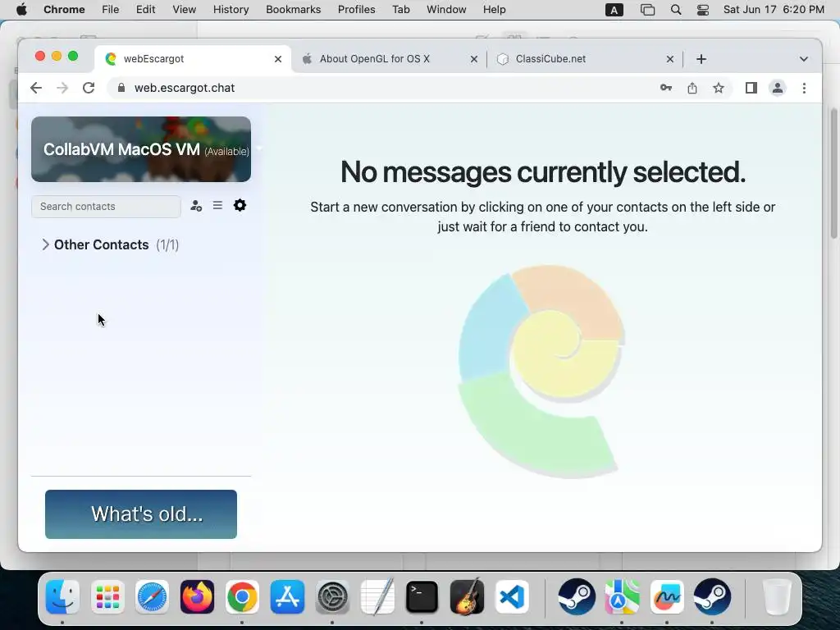Screen dimensions: 840x630
Task: Open the tab search dropdown arrow
Action: click(804, 59)
